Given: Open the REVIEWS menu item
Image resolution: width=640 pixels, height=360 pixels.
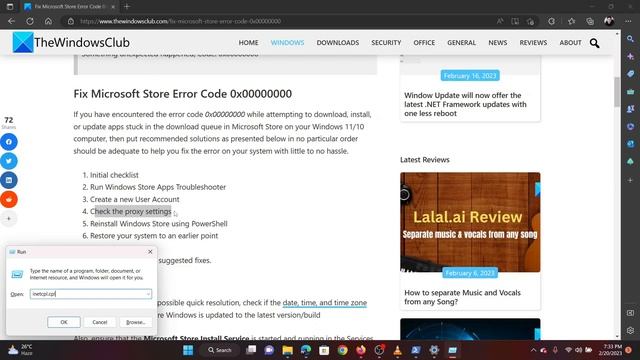Looking at the screenshot, I should tap(533, 42).
